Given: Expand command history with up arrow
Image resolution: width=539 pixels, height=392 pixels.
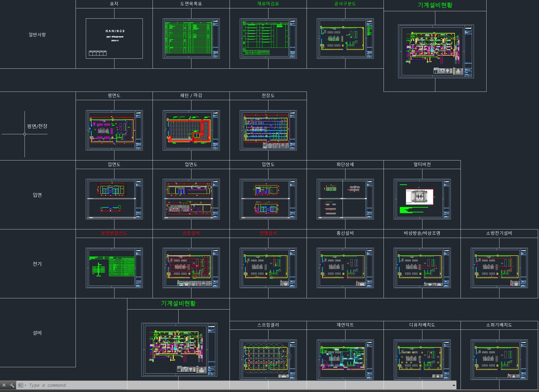Looking at the screenshot, I should [x=454, y=385].
